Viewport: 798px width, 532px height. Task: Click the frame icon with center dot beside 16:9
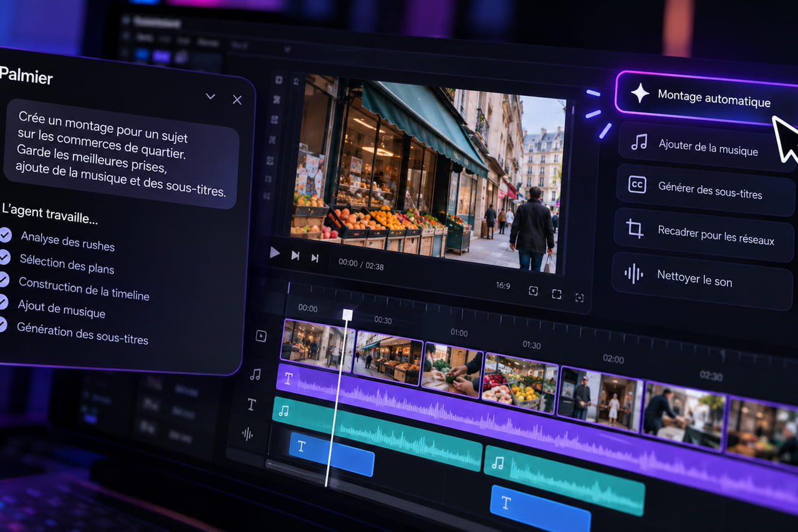[533, 291]
